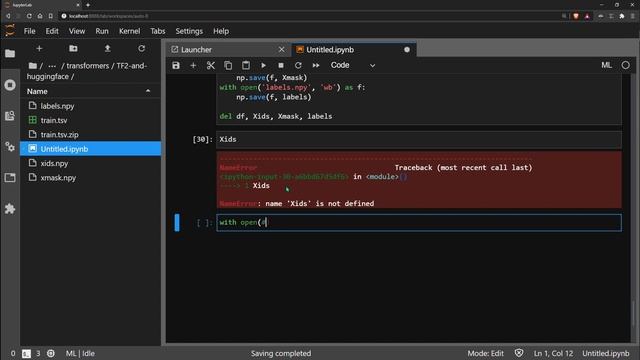Screen dimensions: 640x360
Task: Copy selected cells in notebook toolbar
Action: (228, 65)
